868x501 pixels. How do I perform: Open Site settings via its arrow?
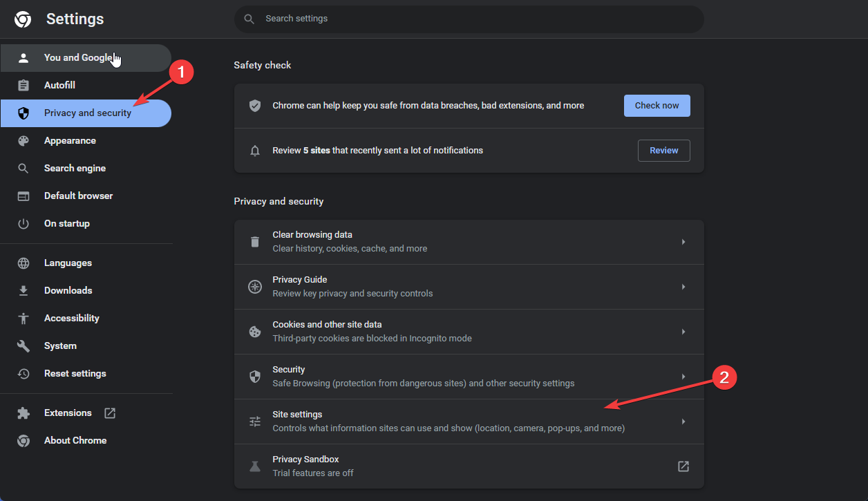point(683,422)
